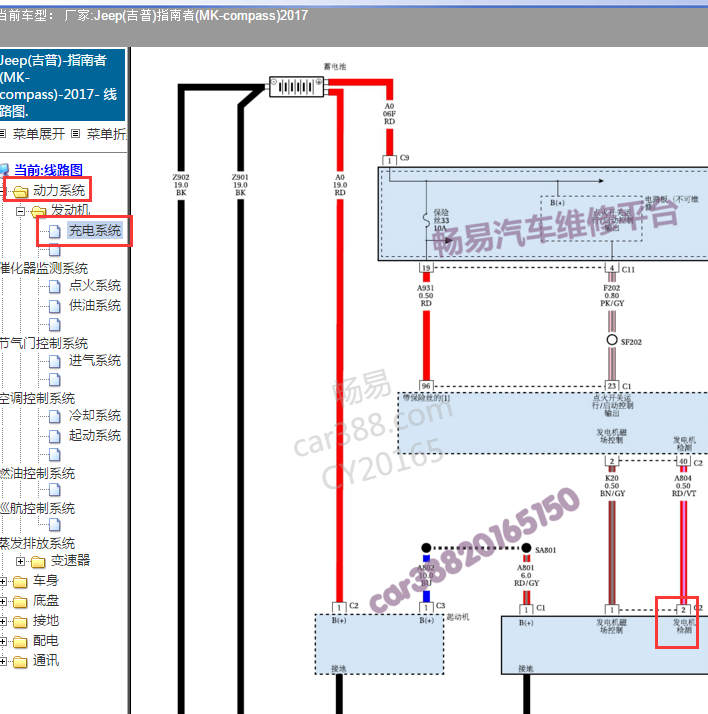This screenshot has height=714, width=708.
Task: Click the SF202 splice circle
Action: pyautogui.click(x=612, y=340)
